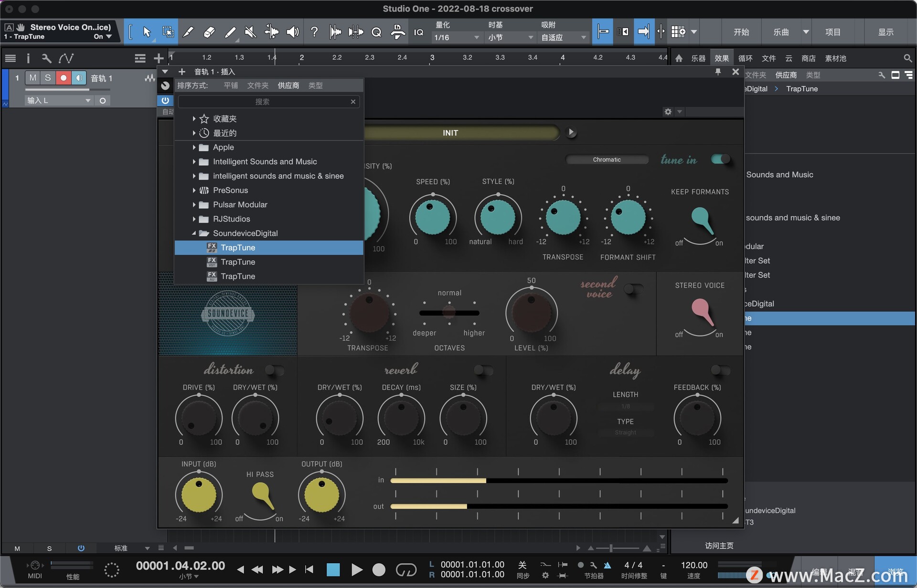
Task: Toggle the second voice switch
Action: [x=633, y=288]
